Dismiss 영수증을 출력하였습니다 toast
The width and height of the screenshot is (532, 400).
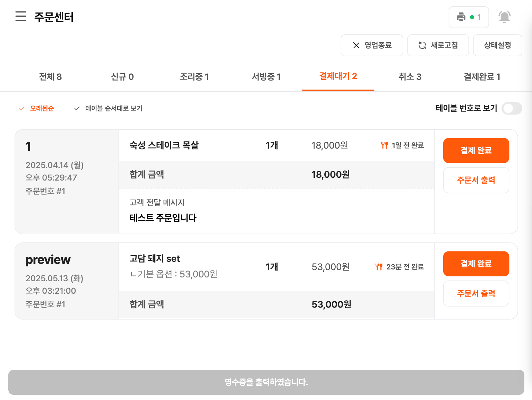point(266,382)
